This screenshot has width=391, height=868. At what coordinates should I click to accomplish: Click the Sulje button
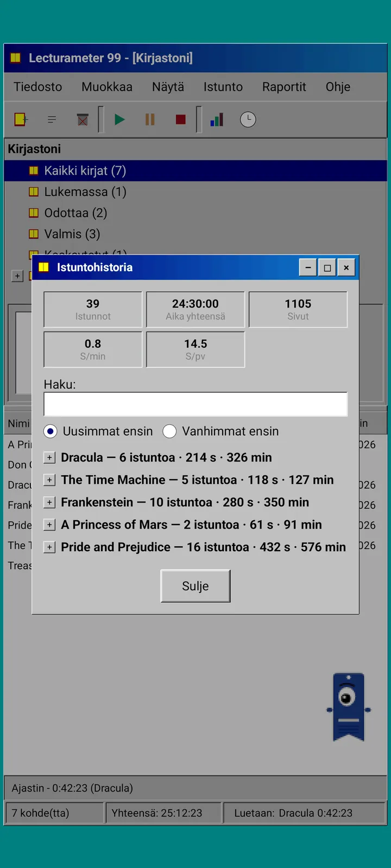(195, 586)
